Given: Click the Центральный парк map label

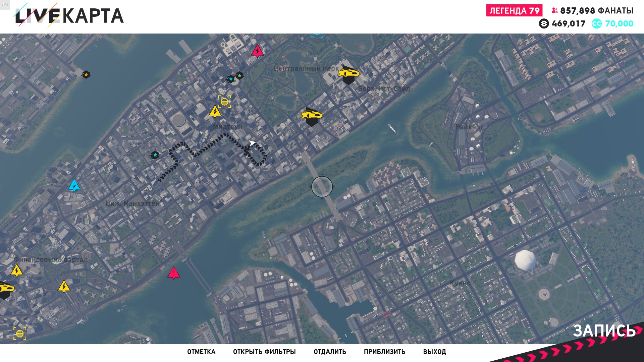Looking at the screenshot, I should pos(307,68).
